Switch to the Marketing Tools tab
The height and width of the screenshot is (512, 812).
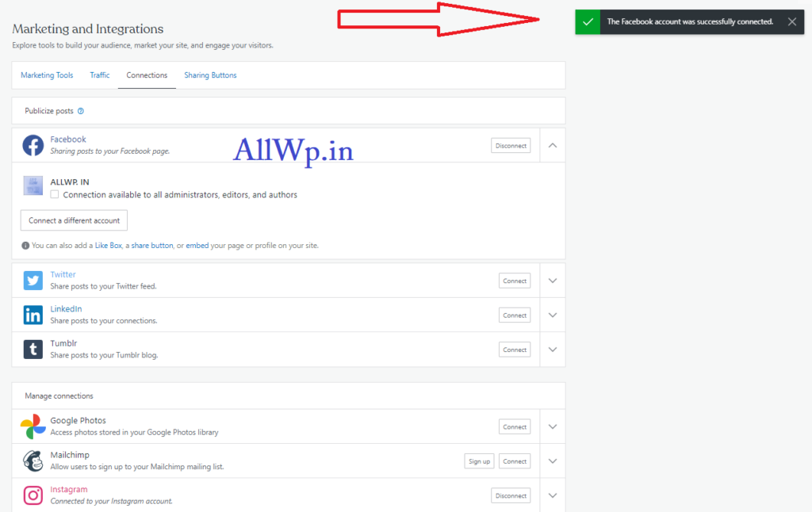click(x=47, y=75)
